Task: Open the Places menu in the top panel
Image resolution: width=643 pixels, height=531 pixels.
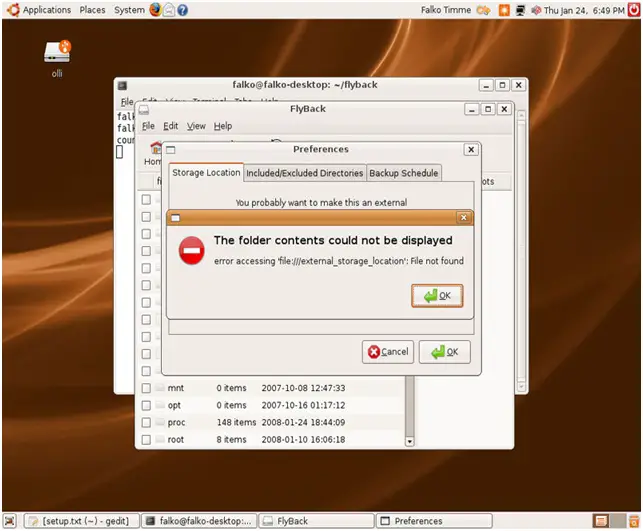Action: click(92, 10)
